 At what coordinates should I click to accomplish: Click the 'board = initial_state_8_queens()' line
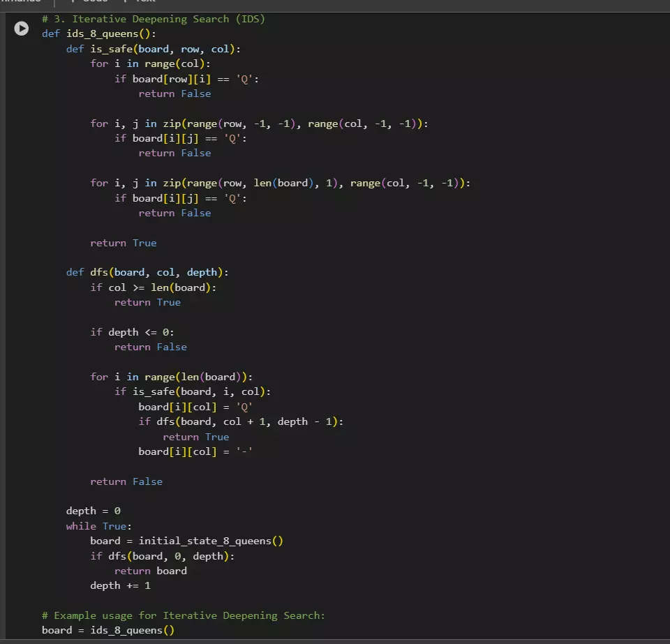pyautogui.click(x=186, y=541)
